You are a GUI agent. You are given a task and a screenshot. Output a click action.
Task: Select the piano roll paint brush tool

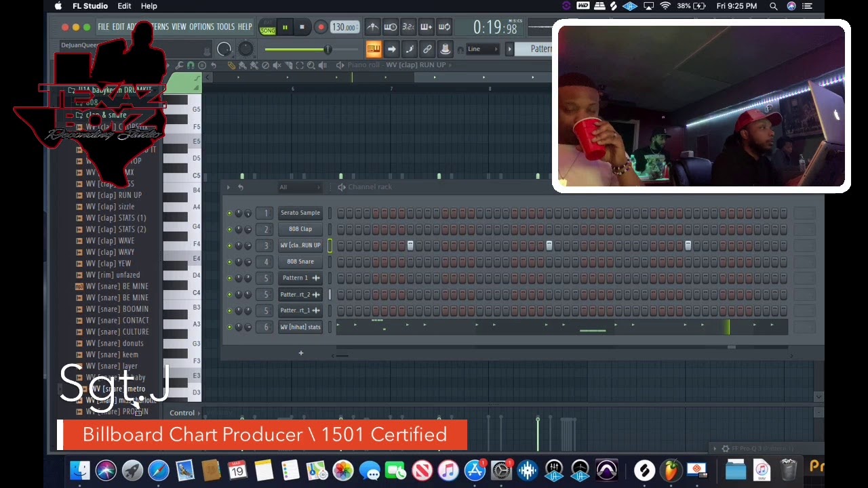click(x=242, y=65)
